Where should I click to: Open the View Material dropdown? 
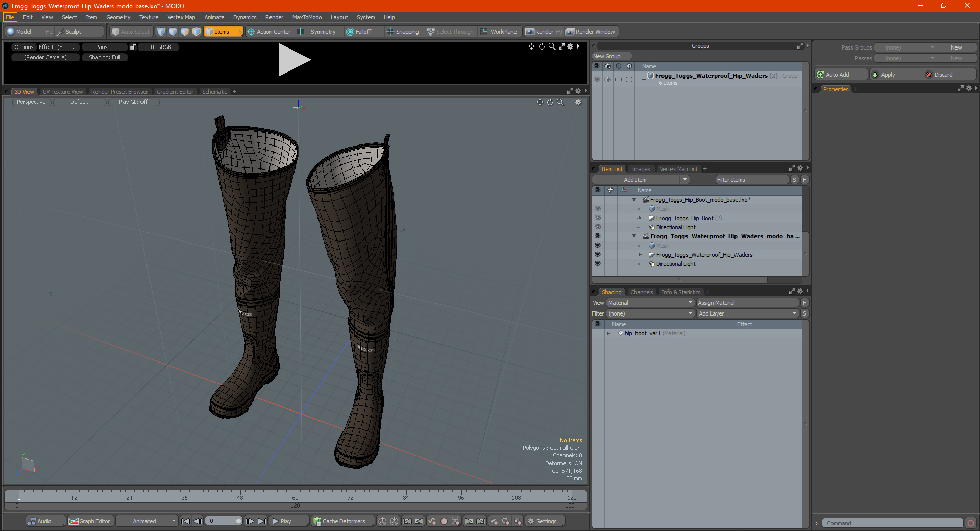[650, 303]
